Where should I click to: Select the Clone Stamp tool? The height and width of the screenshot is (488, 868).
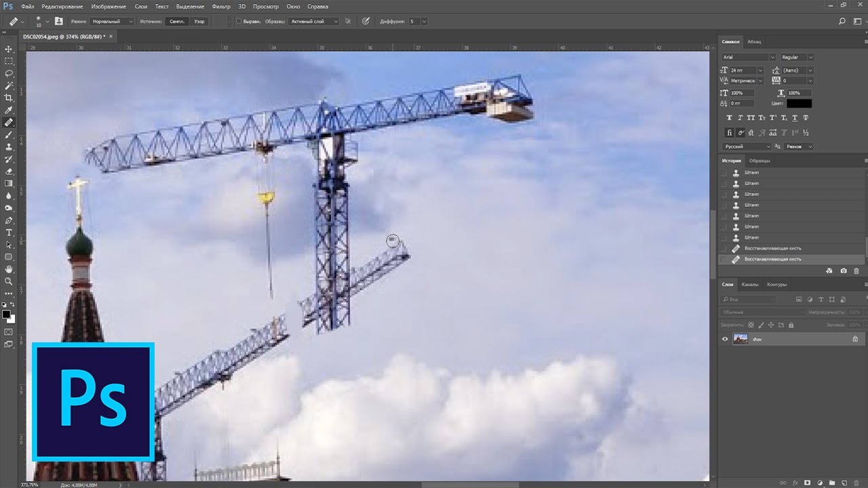(x=9, y=147)
